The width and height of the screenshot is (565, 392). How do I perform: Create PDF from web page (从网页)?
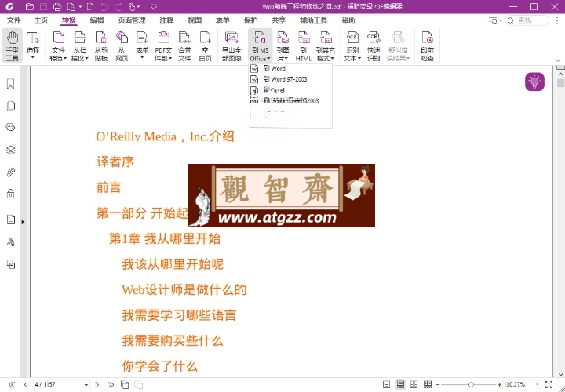coord(122,45)
